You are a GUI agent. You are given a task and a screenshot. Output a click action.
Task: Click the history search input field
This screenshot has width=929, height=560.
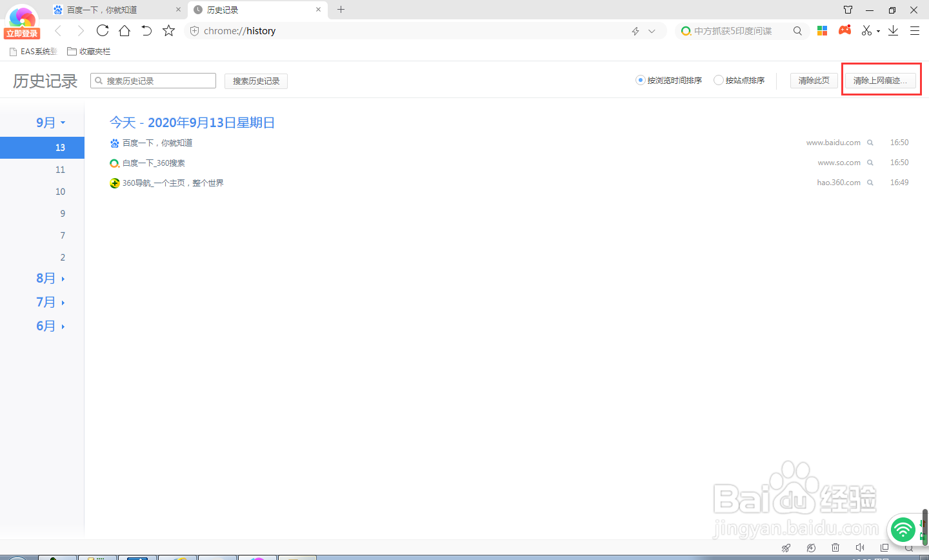pyautogui.click(x=153, y=81)
